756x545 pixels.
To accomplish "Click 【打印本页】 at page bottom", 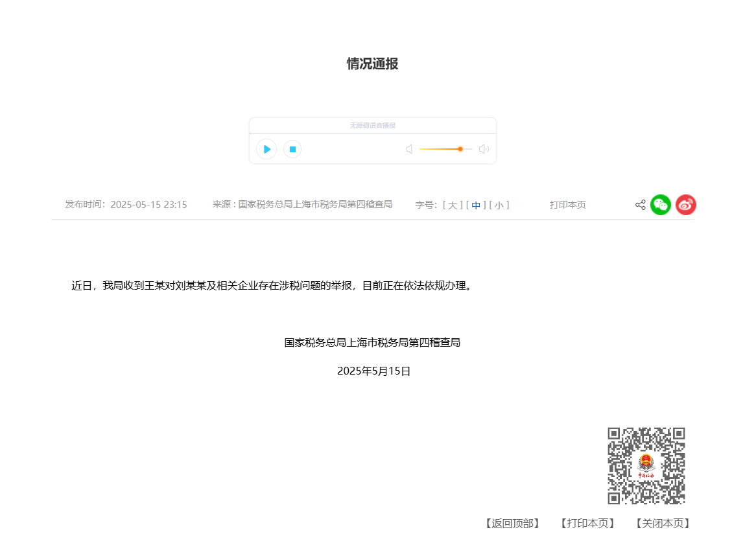I will (x=587, y=524).
